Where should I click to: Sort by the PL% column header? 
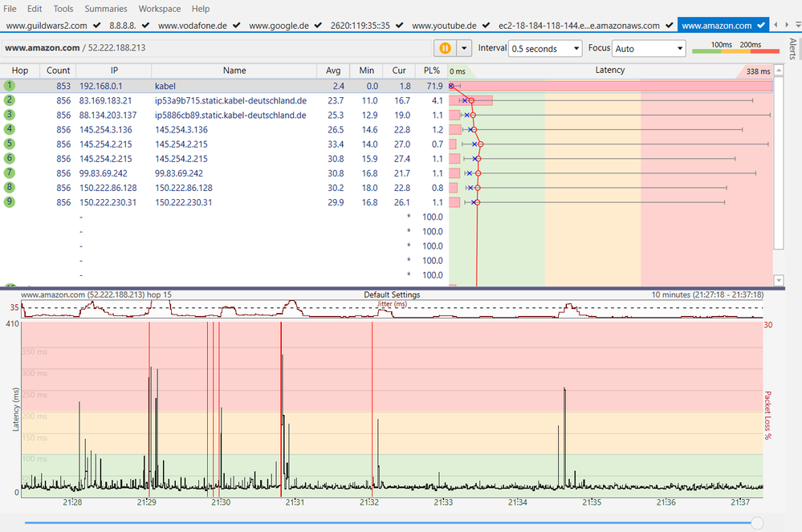432,71
